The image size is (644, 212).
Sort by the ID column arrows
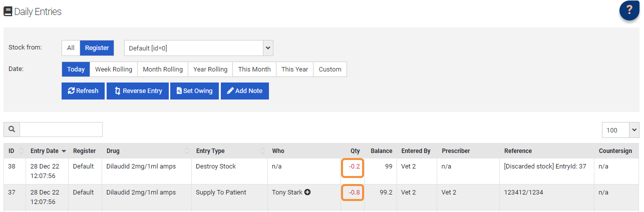coord(22,151)
